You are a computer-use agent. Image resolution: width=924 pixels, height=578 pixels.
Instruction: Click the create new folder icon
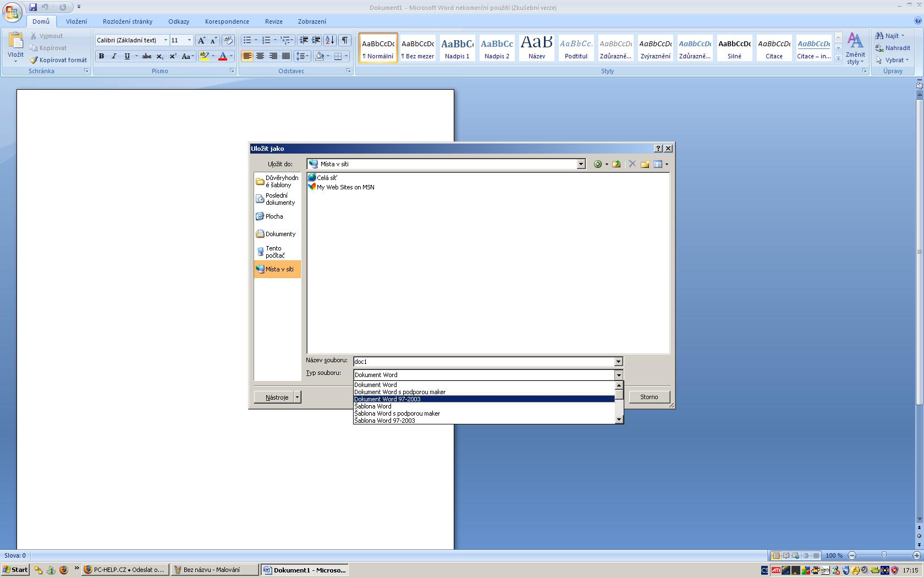click(x=645, y=164)
